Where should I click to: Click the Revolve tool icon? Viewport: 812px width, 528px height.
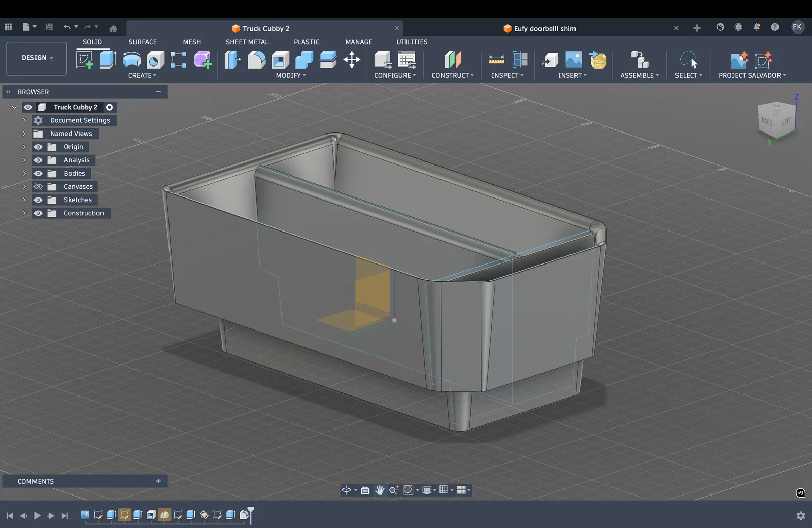(x=131, y=59)
